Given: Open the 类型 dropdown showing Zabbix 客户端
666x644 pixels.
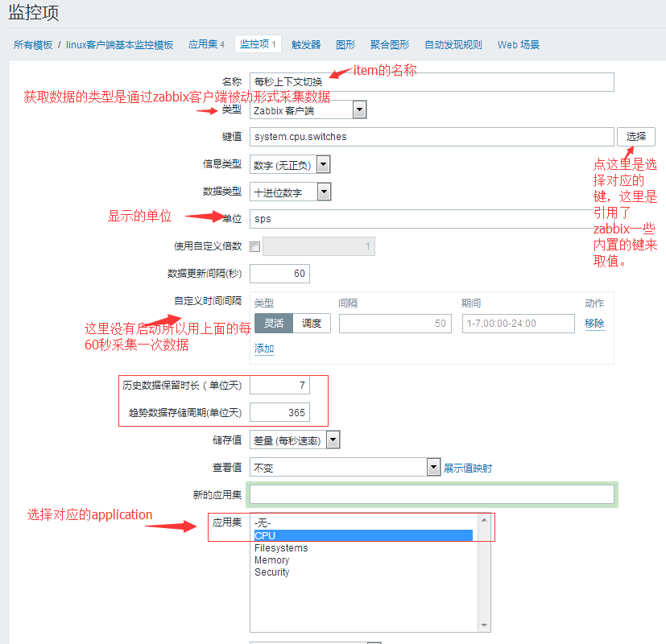Looking at the screenshot, I should (x=308, y=110).
